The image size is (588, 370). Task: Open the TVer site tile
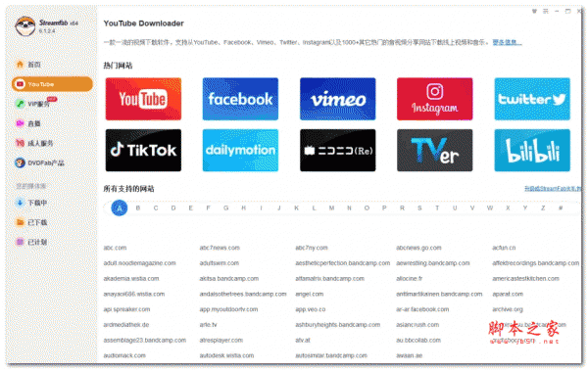coord(434,150)
